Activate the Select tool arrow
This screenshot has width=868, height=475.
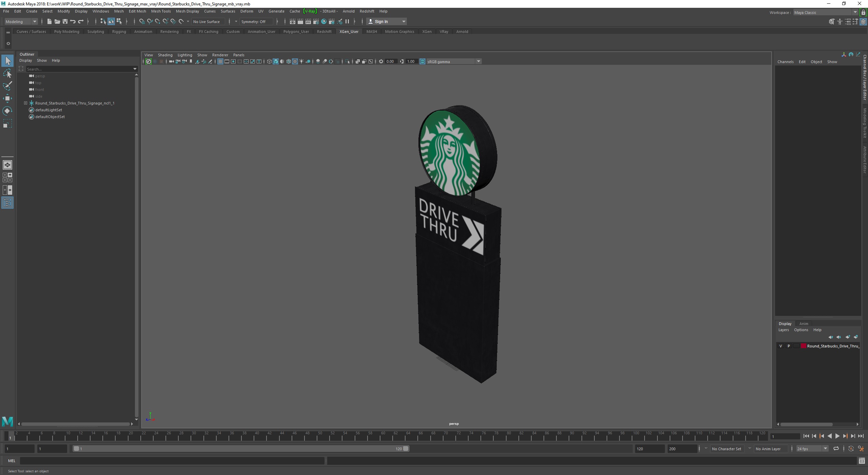click(7, 61)
